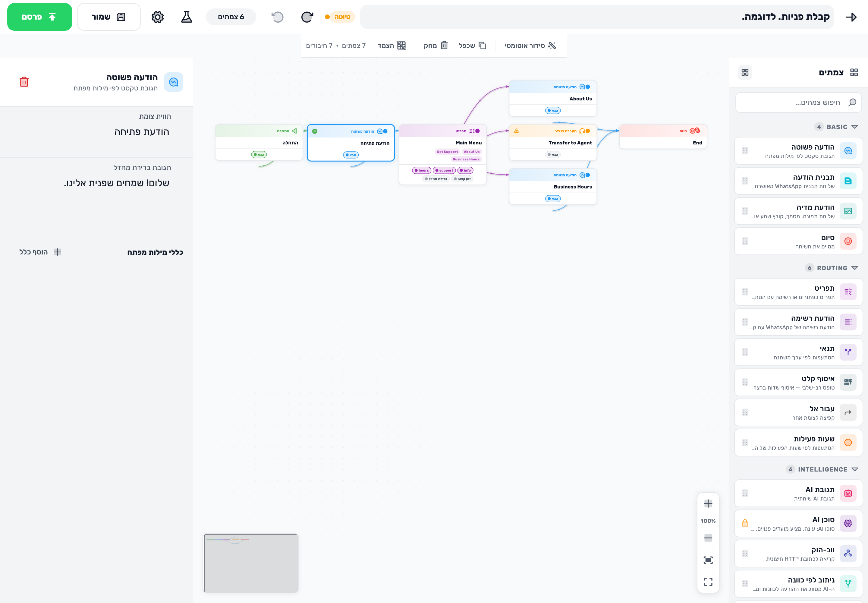Screen dimensions: 868x603
Task: Click the undo arrow icon
Action: [x=278, y=17]
